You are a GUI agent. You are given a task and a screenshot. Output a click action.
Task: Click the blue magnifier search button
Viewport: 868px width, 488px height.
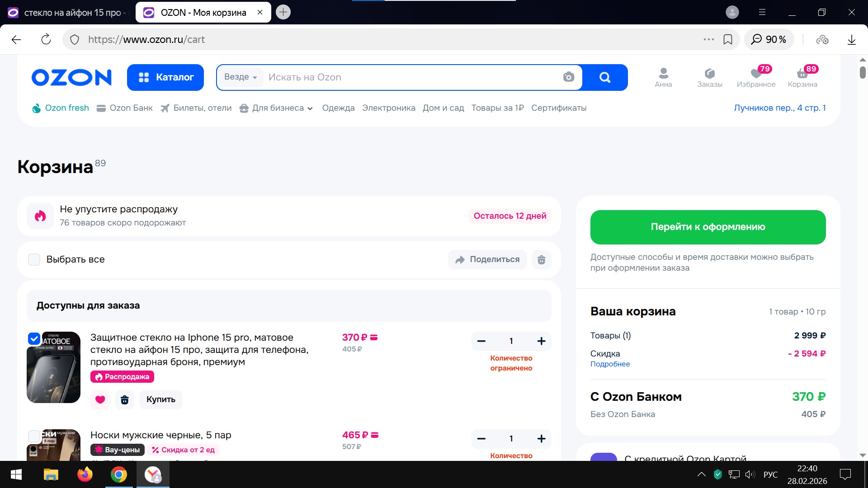click(604, 77)
